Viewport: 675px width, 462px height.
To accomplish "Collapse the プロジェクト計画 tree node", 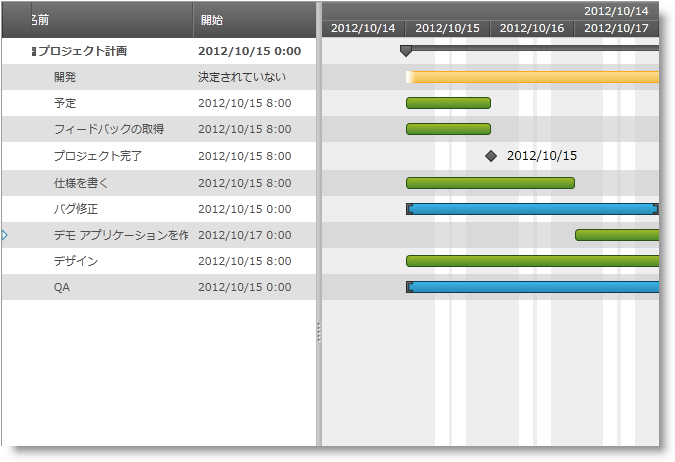I will pos(34,50).
